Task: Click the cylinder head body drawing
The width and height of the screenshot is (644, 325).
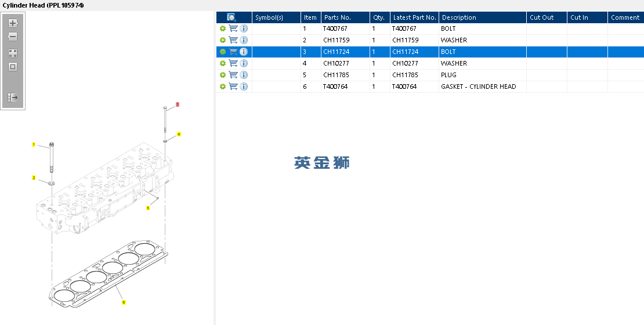Action: [105, 189]
